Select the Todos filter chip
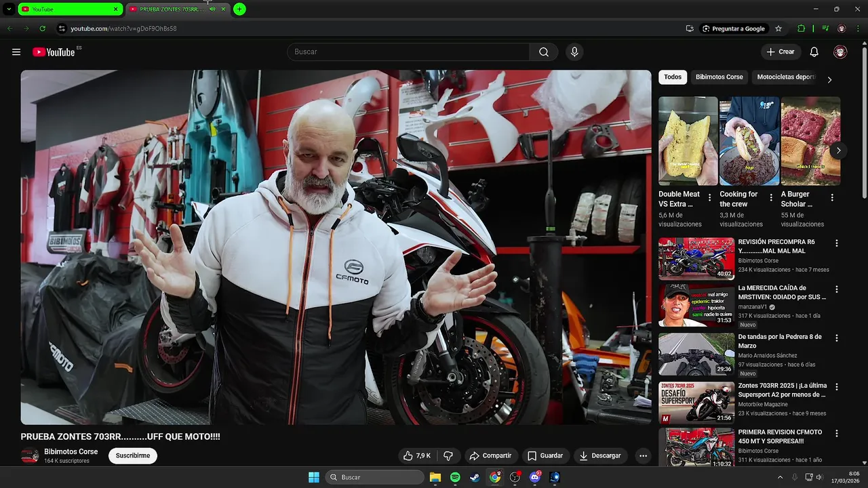 673,77
